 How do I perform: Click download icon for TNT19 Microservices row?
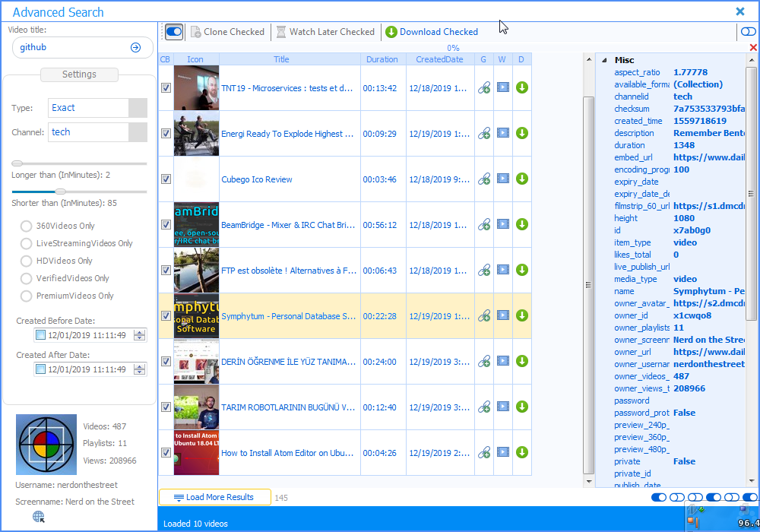coord(521,87)
